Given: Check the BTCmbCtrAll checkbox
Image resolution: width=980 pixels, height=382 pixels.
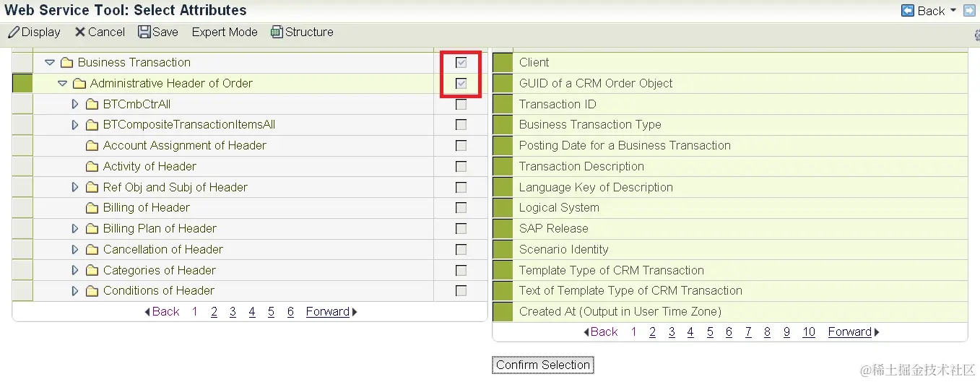Looking at the screenshot, I should tap(461, 105).
